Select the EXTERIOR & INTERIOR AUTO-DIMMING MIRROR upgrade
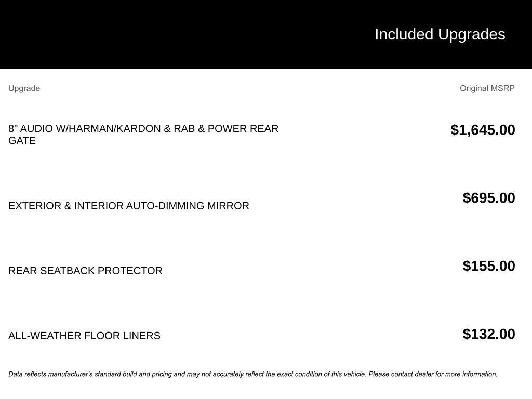The width and height of the screenshot is (532, 399). tap(128, 206)
